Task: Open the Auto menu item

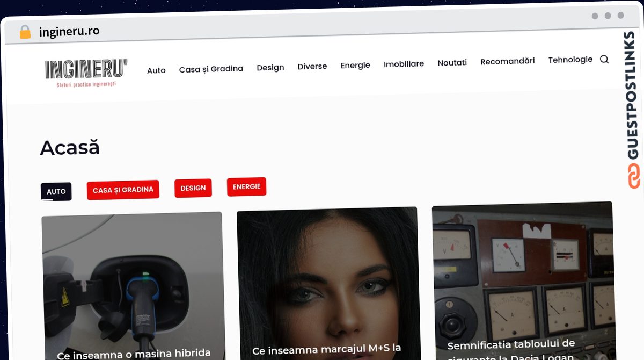Action: pos(156,70)
